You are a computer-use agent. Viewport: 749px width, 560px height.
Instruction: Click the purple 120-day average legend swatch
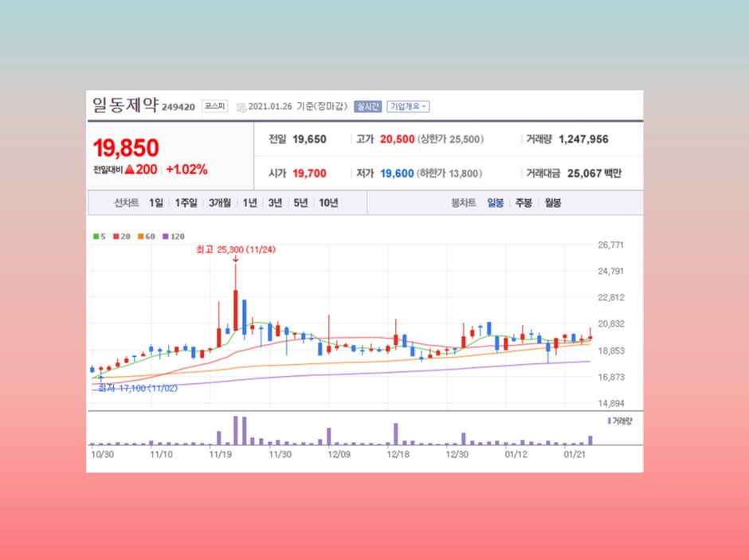pyautogui.click(x=166, y=237)
